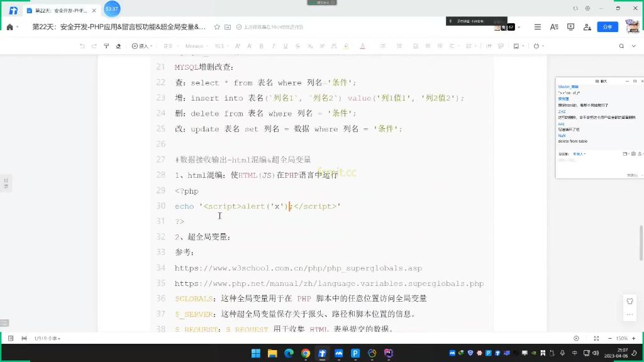Star this document as favorite
This screenshot has height=362, width=644.
click(x=217, y=26)
